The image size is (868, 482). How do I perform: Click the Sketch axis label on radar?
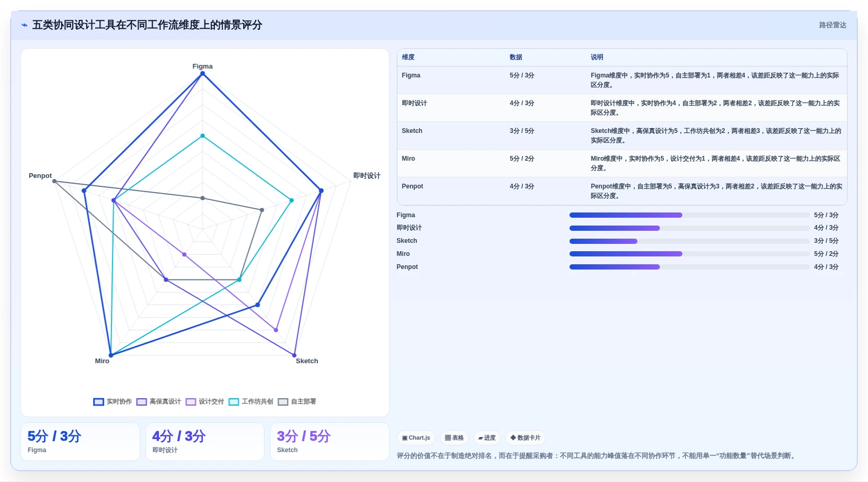click(x=307, y=361)
